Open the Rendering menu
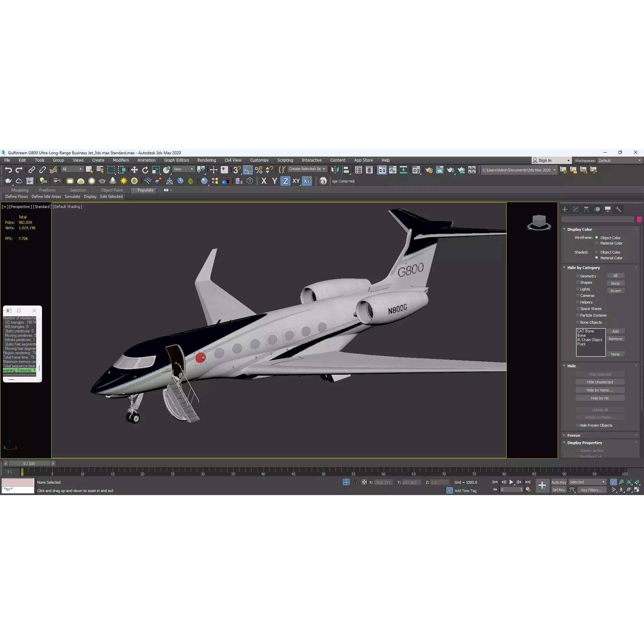Screen dimensions: 644x644 (x=206, y=160)
